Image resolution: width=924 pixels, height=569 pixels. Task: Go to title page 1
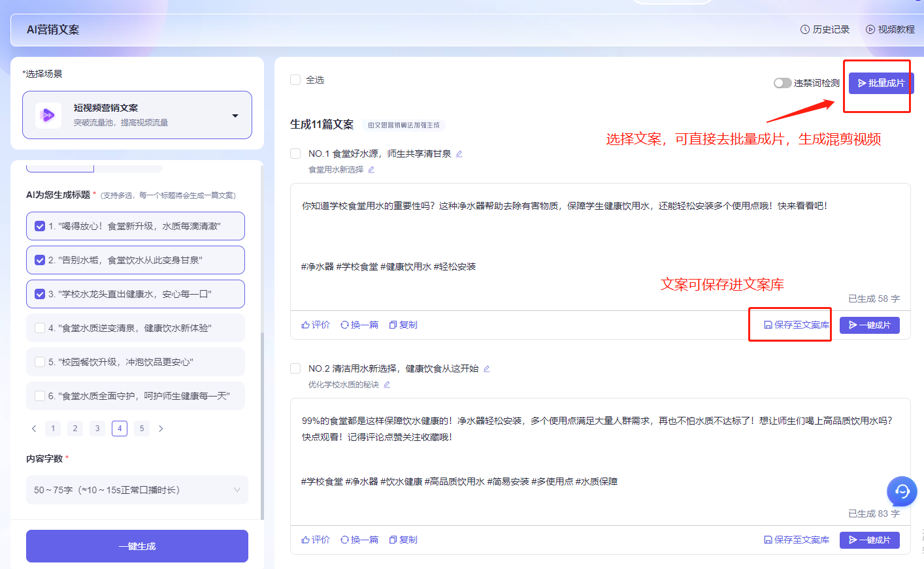click(53, 429)
